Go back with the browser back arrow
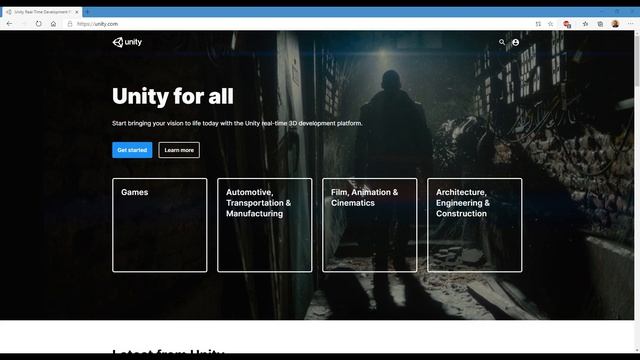Viewport: 640px width, 360px height. 9,24
